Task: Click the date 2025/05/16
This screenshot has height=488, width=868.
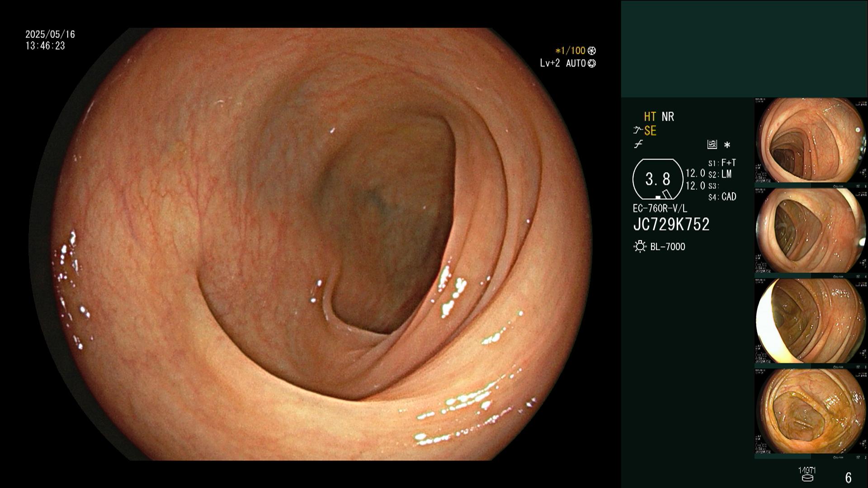Action: (50, 34)
